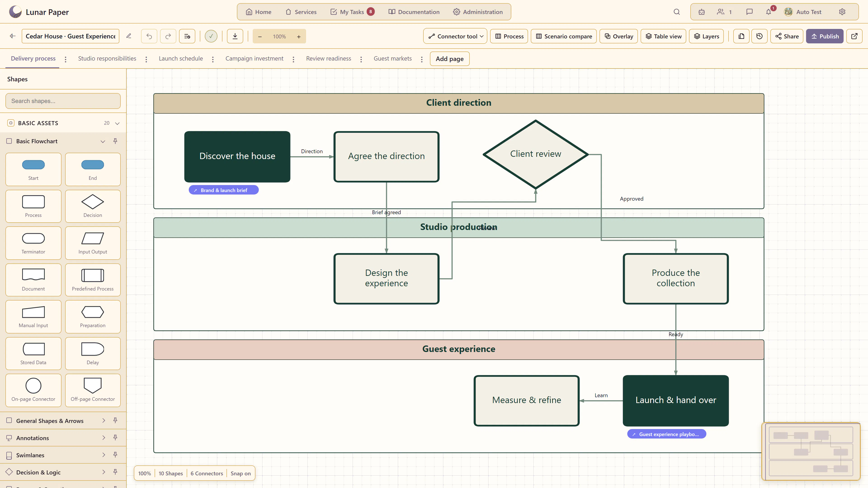The image size is (868, 488).
Task: Toggle the Layers panel button
Action: tap(706, 36)
